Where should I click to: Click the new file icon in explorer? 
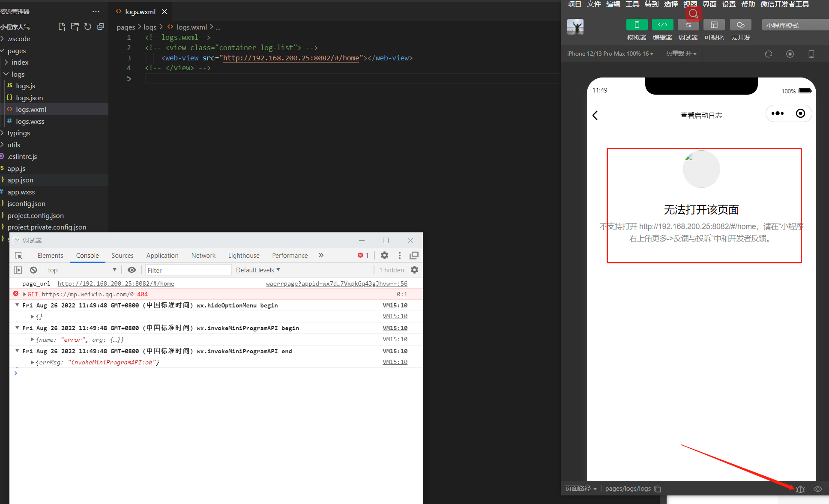[62, 27]
